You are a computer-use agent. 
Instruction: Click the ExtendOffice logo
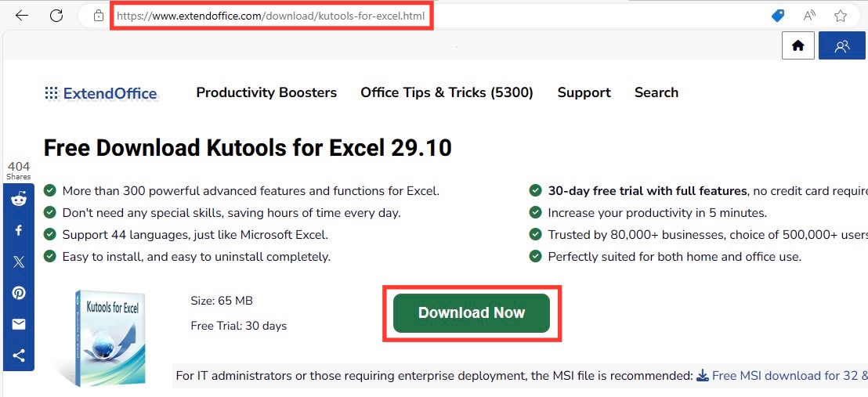[x=101, y=93]
